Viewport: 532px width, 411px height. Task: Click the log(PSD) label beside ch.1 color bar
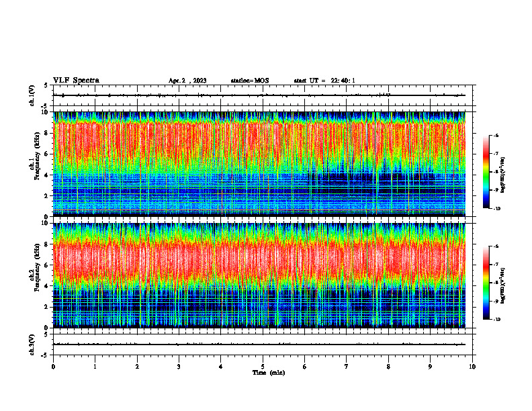[503, 175]
